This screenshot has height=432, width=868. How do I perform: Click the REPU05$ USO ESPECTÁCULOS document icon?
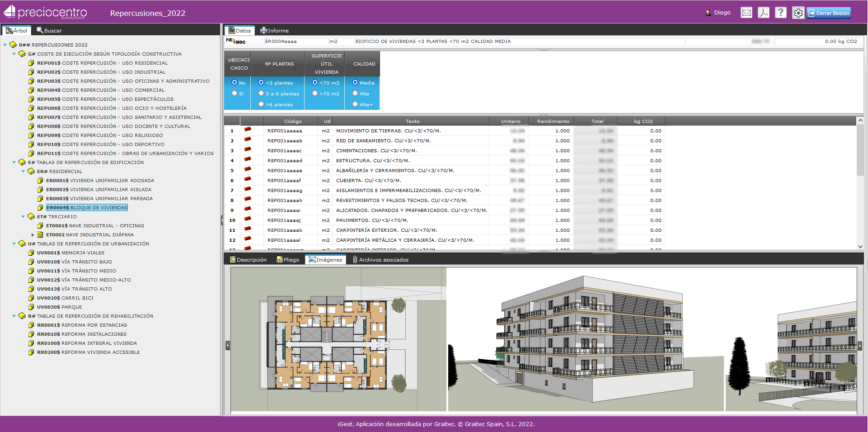pyautogui.click(x=31, y=99)
